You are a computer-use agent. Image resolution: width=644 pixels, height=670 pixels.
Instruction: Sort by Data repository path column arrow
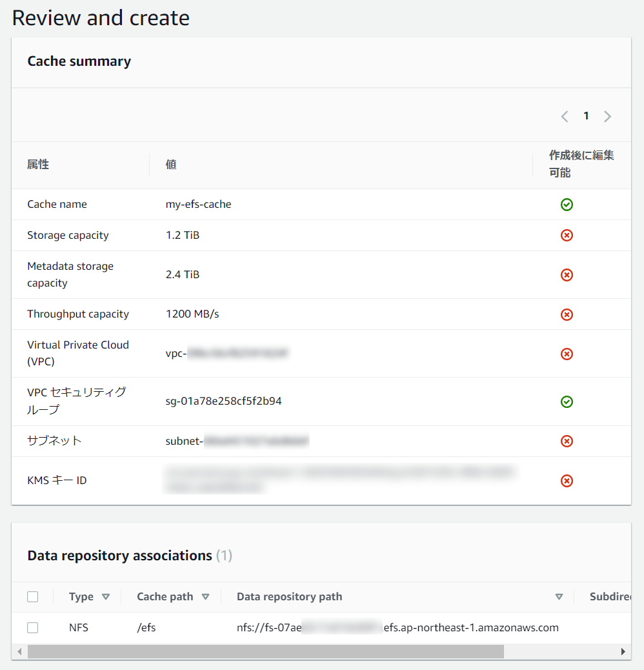(x=559, y=597)
